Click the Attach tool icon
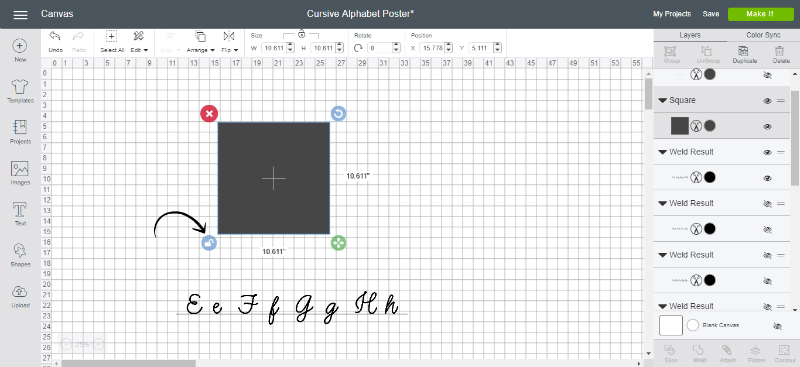Screen dimensions: 800x367 coord(726,350)
